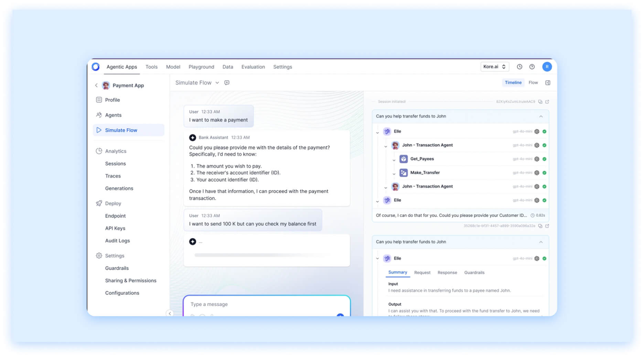This screenshot has height=357, width=644.
Task: Open the Sessions link under Analytics
Action: [x=115, y=163]
